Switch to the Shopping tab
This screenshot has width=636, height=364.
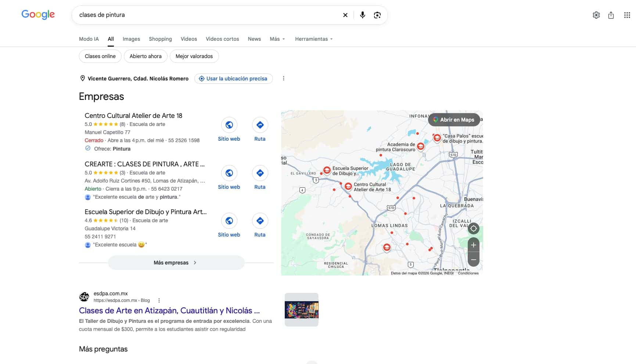point(160,39)
